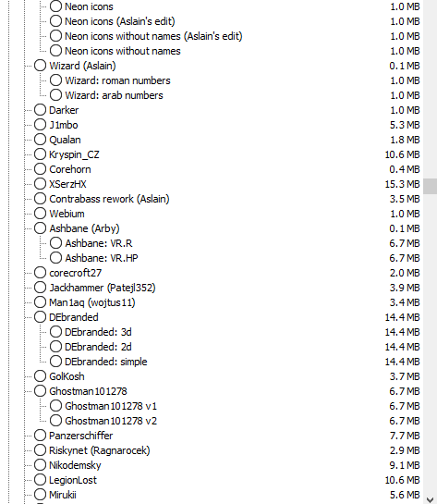437x504 pixels.
Task: Choose Jackhammer (Patejl352) option
Action: (40, 288)
